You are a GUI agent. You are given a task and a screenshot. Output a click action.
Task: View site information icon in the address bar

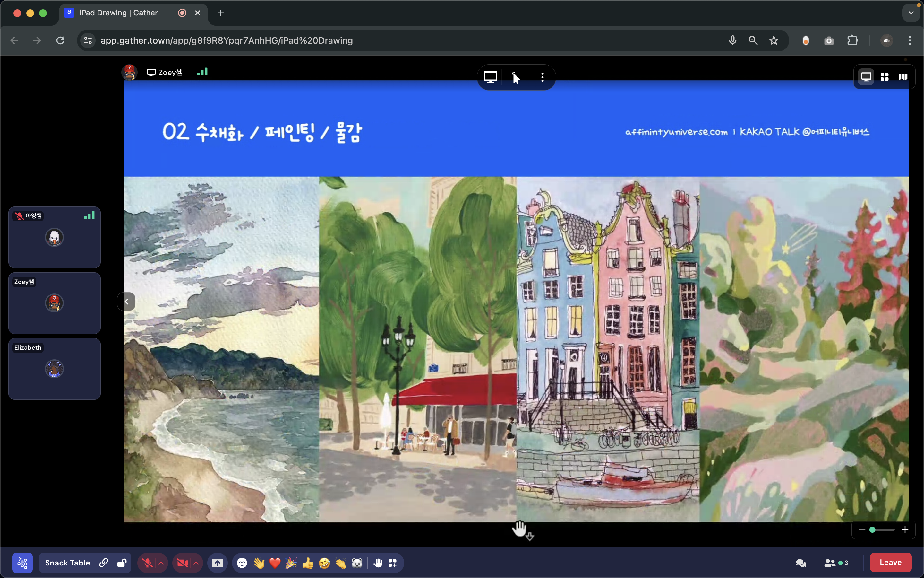point(88,40)
